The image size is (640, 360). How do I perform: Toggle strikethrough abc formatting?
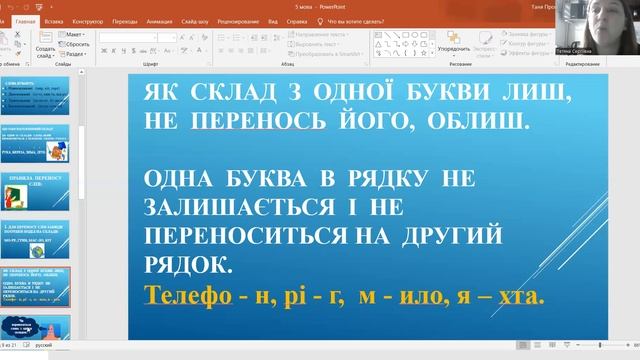(143, 51)
